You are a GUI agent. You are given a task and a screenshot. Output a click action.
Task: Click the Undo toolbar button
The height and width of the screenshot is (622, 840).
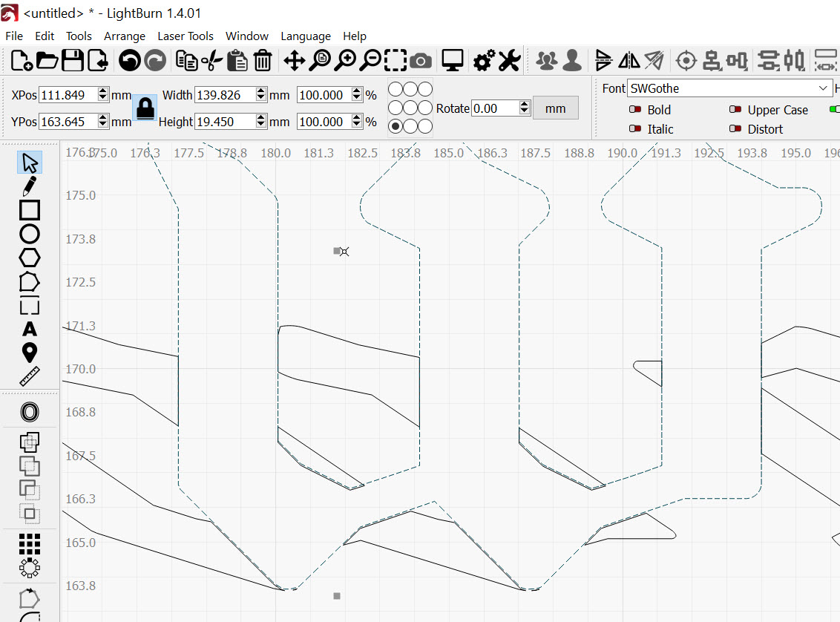point(128,61)
